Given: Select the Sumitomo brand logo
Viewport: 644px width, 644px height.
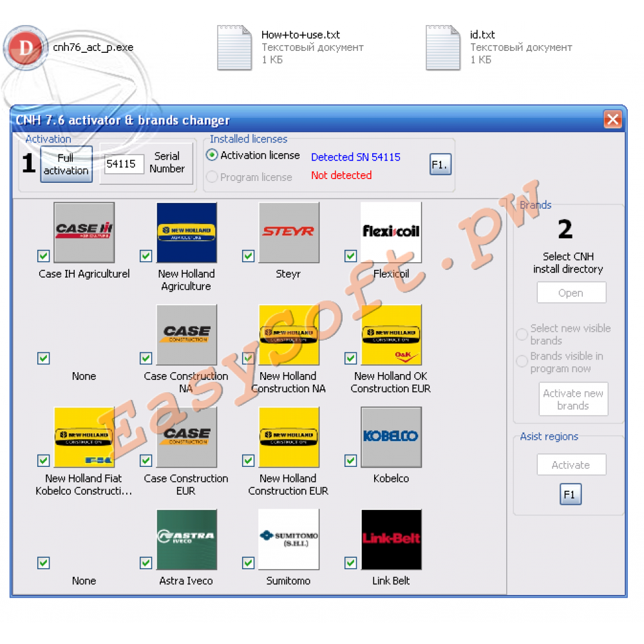Looking at the screenshot, I should pyautogui.click(x=289, y=539).
